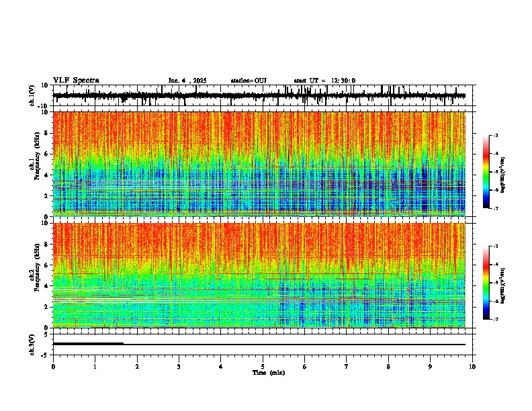Click the ch.1 waveform trace panel
Viewport: 532px width, 411px height.
pos(262,95)
